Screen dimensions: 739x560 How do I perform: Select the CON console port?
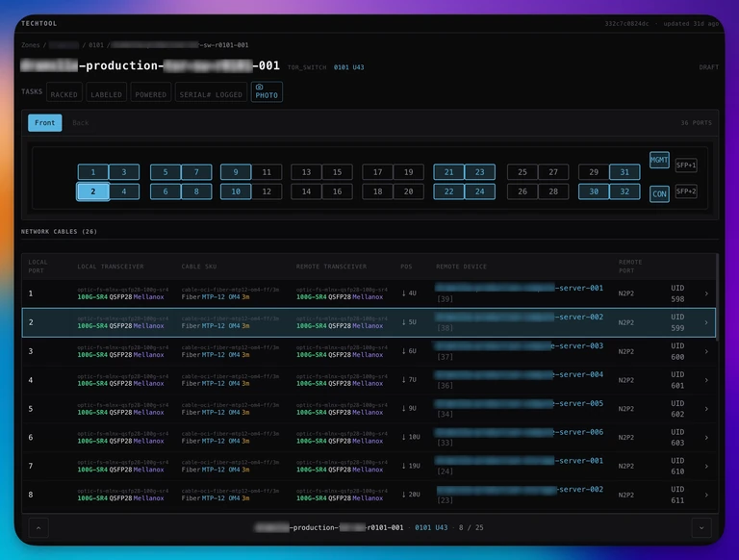(x=659, y=193)
